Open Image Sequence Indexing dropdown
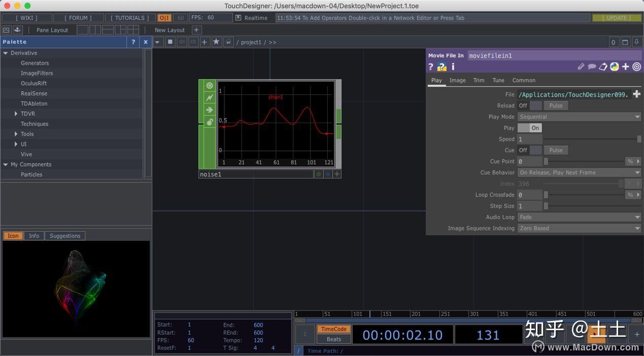This screenshot has width=644, height=356. (580, 228)
